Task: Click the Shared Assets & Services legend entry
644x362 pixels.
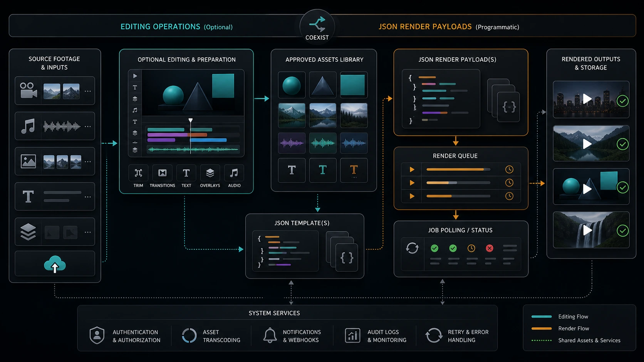Action: (576, 340)
